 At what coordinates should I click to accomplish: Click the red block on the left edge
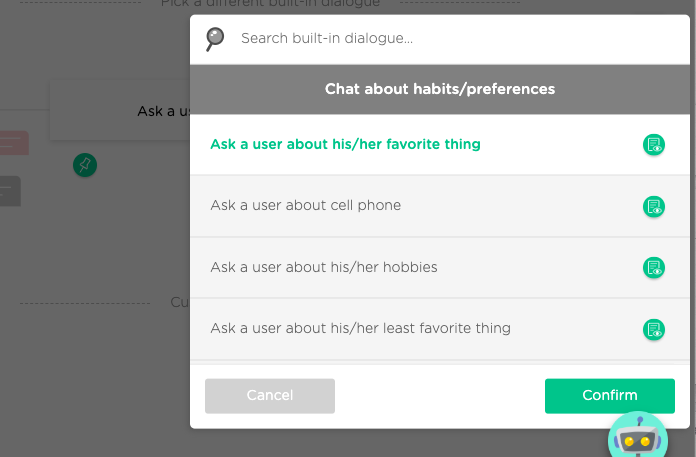coord(14,143)
